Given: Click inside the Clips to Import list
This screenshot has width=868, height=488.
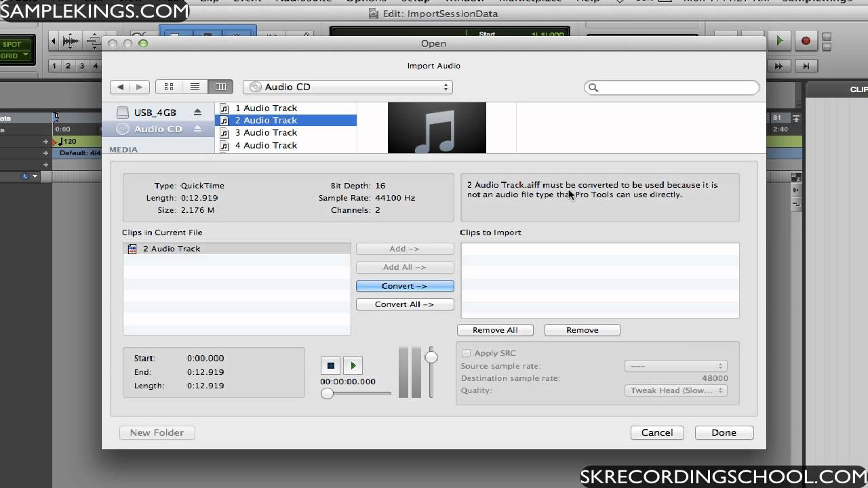Looking at the screenshot, I should 600,281.
